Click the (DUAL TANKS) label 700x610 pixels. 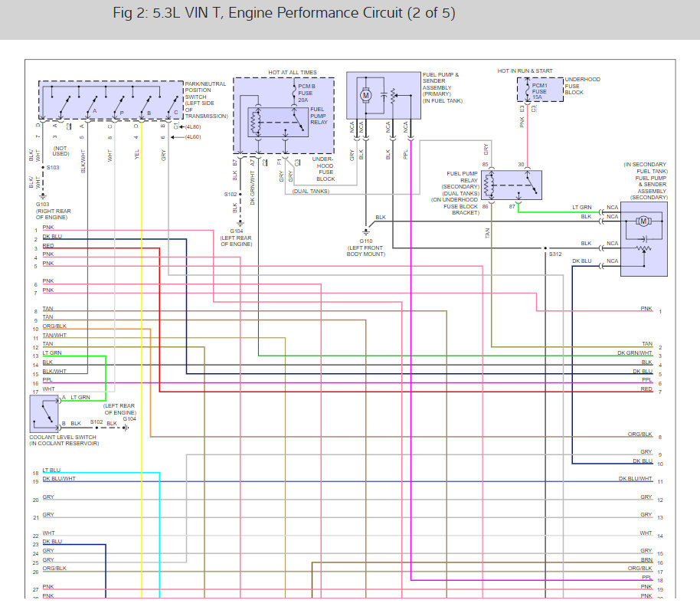[311, 191]
